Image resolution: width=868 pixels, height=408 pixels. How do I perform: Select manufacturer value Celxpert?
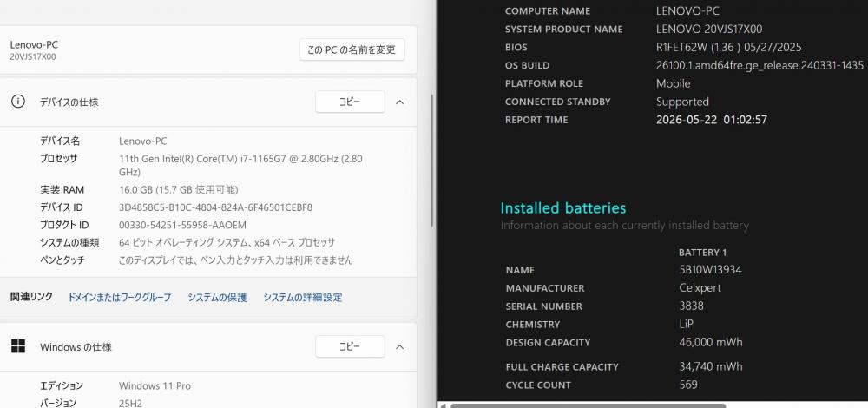700,288
